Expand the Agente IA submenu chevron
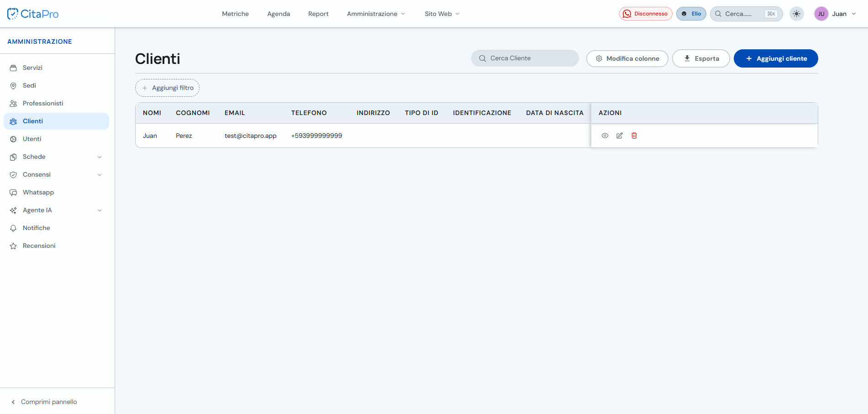 (100, 210)
